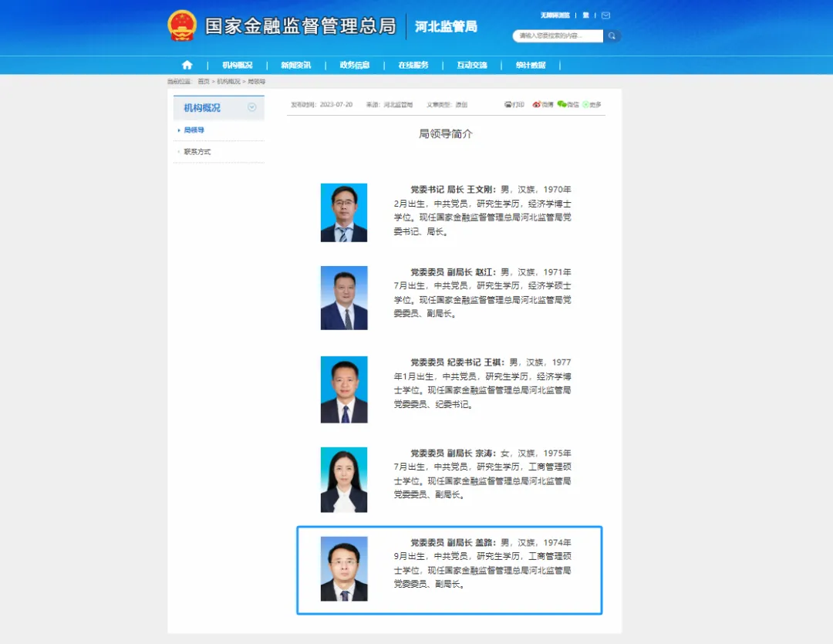The height and width of the screenshot is (644, 833).
Task: Click the 首页 breadcrumb link
Action: [204, 81]
